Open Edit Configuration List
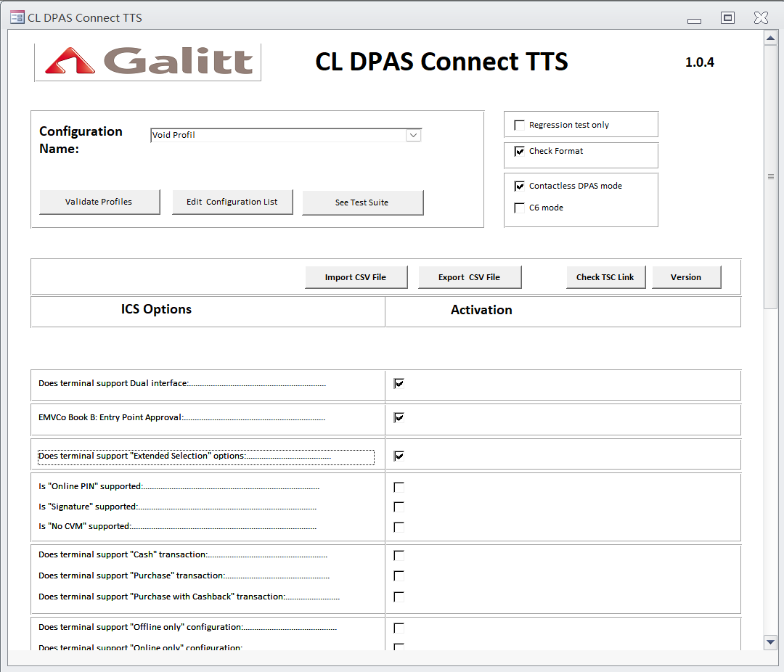The image size is (784, 672). tap(232, 202)
